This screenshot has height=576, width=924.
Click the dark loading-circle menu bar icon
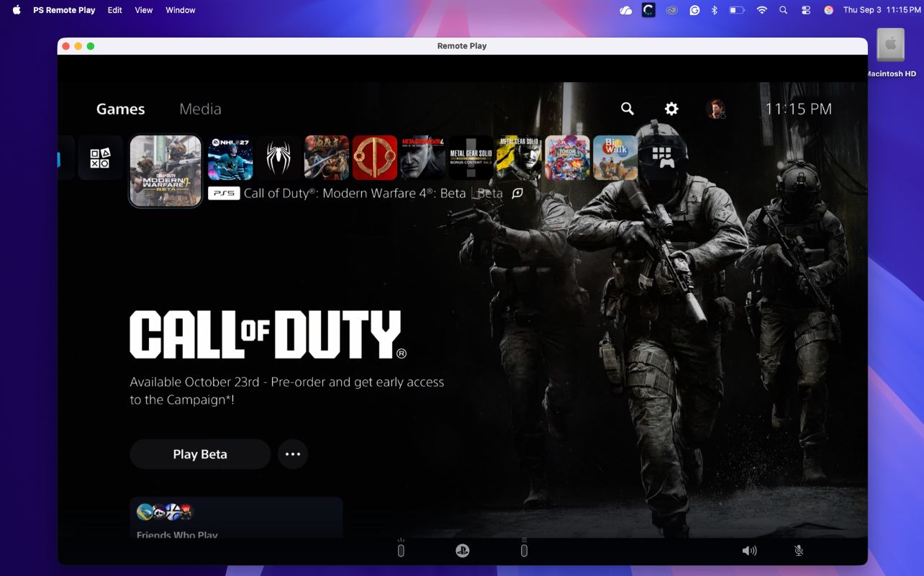[648, 10]
